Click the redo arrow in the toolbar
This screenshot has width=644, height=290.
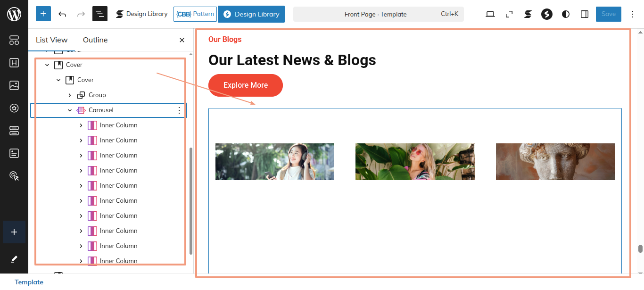coord(81,14)
